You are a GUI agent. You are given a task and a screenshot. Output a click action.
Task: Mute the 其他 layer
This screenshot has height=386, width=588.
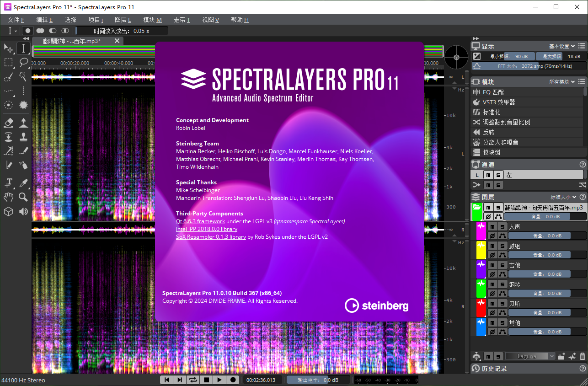click(492, 323)
